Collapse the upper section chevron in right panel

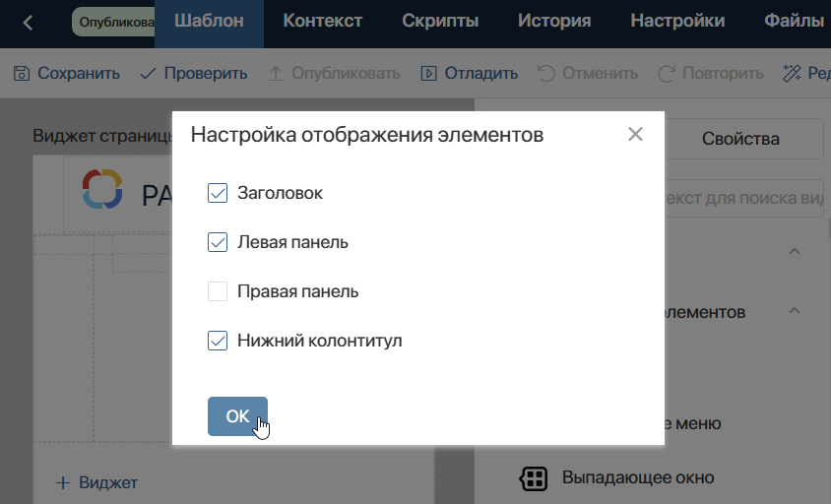point(795,251)
